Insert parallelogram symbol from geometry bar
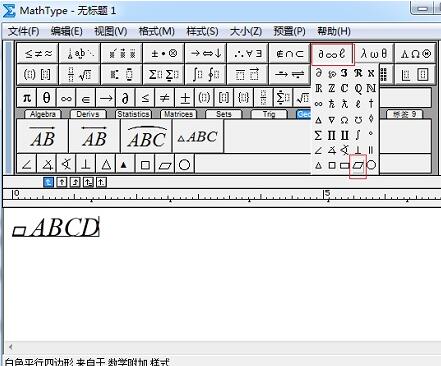Image resolution: width=441 pixels, height=366 pixels. tap(165, 164)
